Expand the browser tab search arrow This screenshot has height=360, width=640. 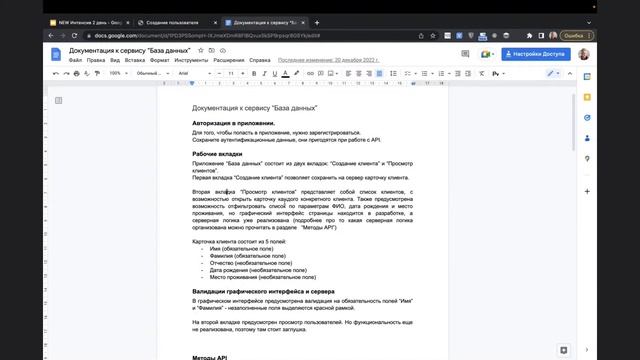(x=589, y=23)
